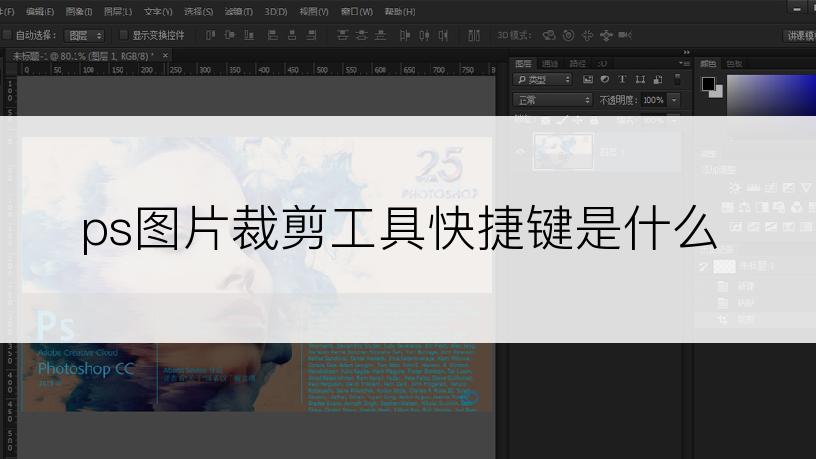
Task: Open 编辑(E) menu
Action: tap(40, 11)
